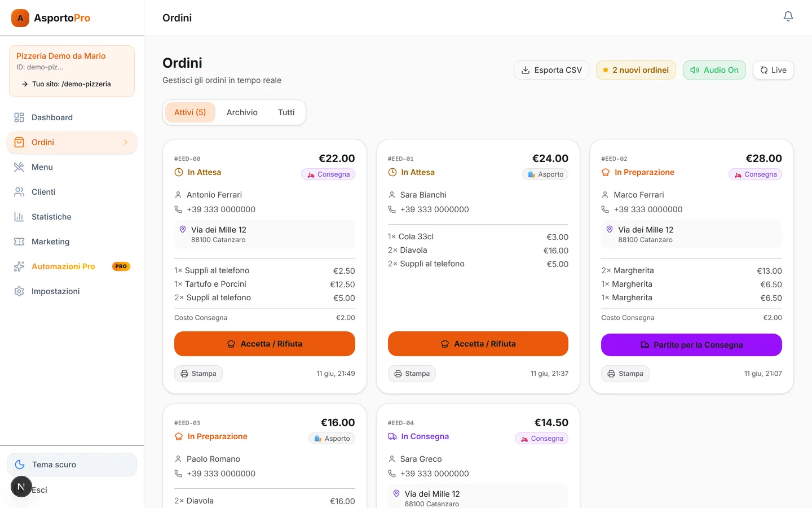Click map pin icon on Marco Ferrari's address
The width and height of the screenshot is (812, 508).
point(610,229)
